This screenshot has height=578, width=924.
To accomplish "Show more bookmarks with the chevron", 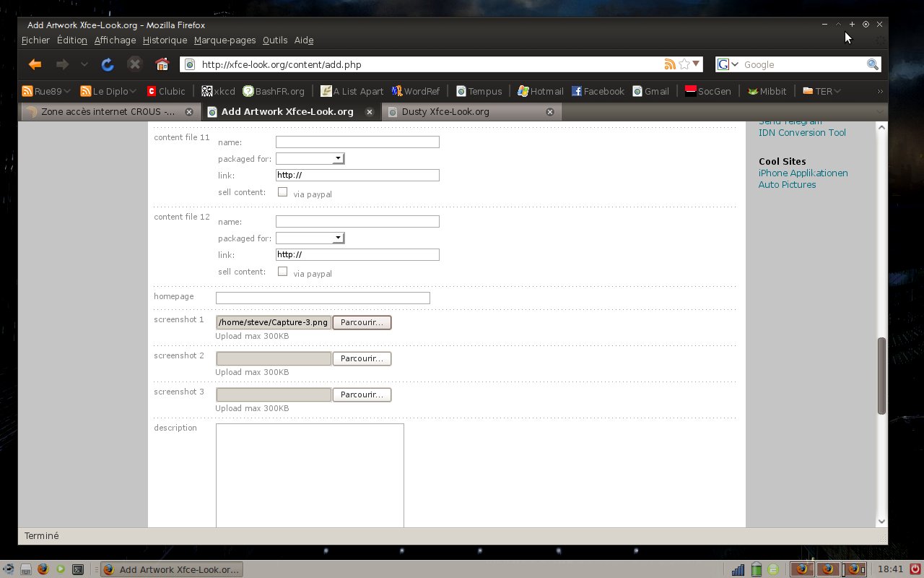I will pos(879,91).
